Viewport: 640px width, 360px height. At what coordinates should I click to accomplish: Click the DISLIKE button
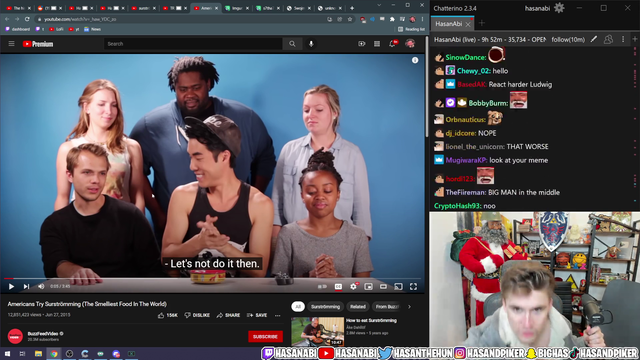tap(197, 315)
